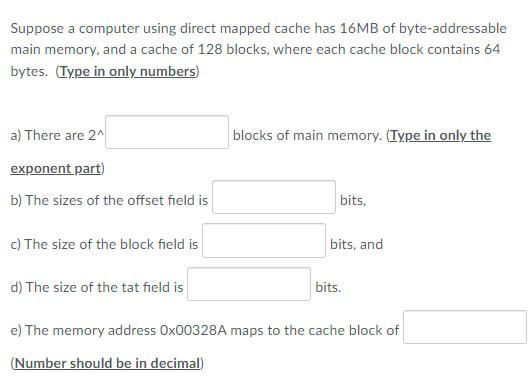The image size is (528, 378).
Task: Click the 'a) There are 2^' label
Action: pos(57,135)
